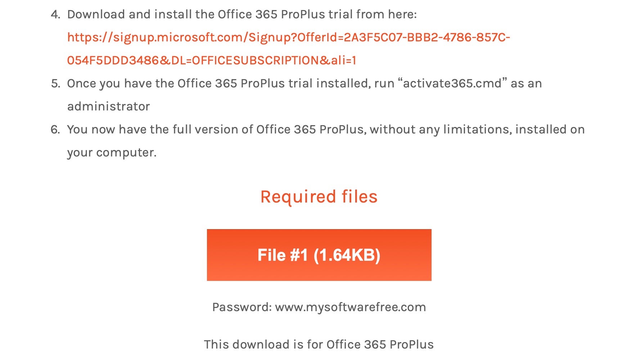The height and width of the screenshot is (364, 627).
Task: Click the "Password:" label
Action: click(x=242, y=307)
